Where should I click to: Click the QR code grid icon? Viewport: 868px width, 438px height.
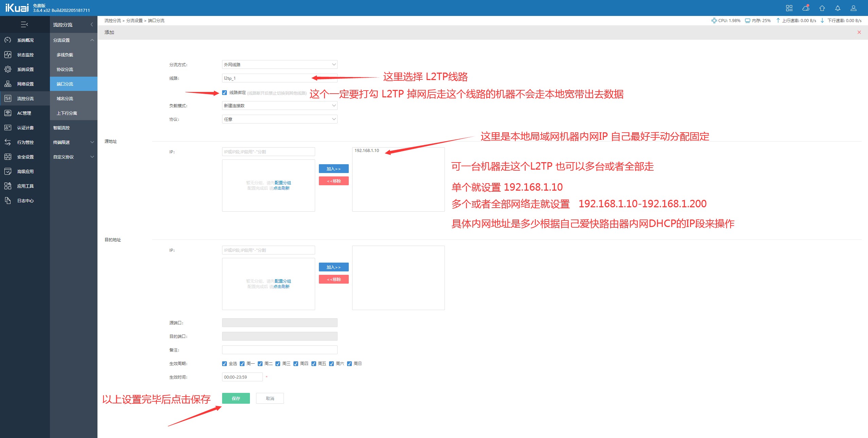pyautogui.click(x=789, y=8)
